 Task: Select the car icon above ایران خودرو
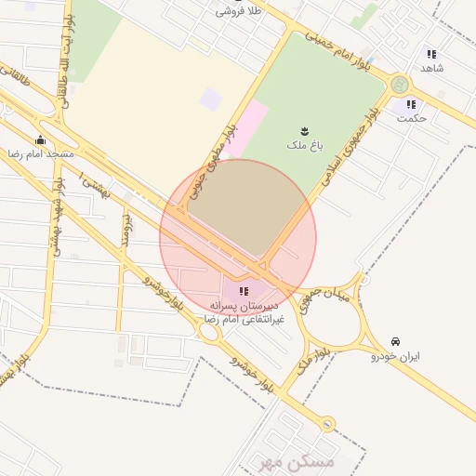[x=395, y=341]
